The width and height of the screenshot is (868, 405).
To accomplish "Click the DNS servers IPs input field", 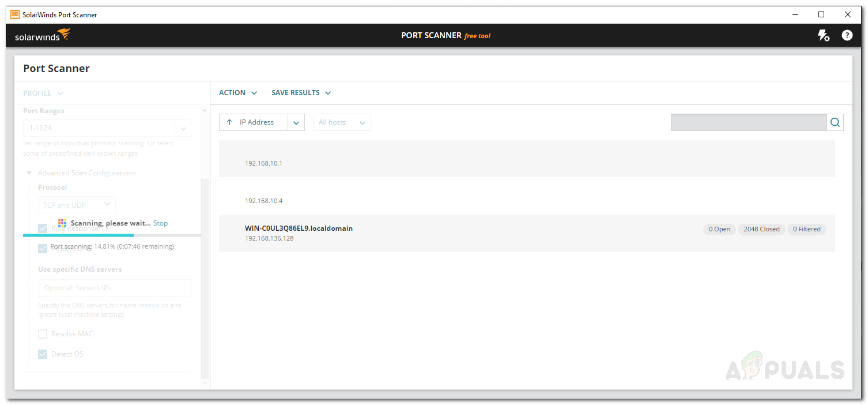I will click(x=115, y=288).
